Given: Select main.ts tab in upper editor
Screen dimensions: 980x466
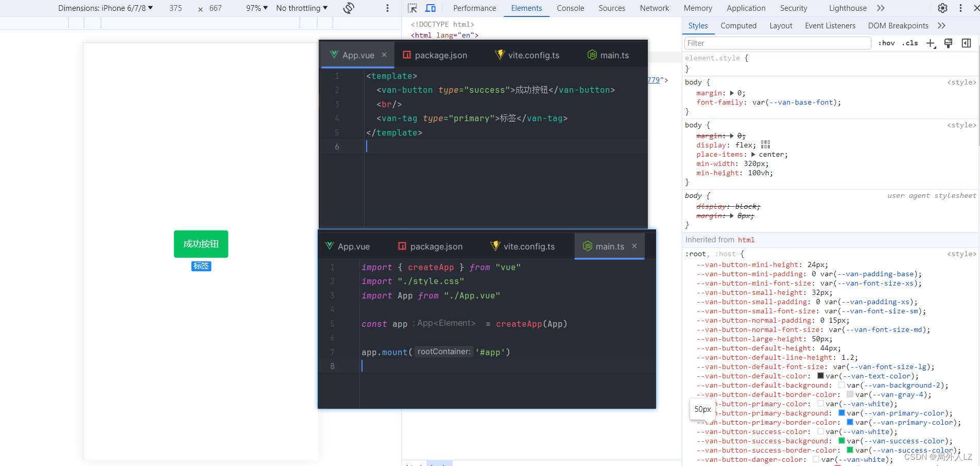Looking at the screenshot, I should [x=608, y=55].
